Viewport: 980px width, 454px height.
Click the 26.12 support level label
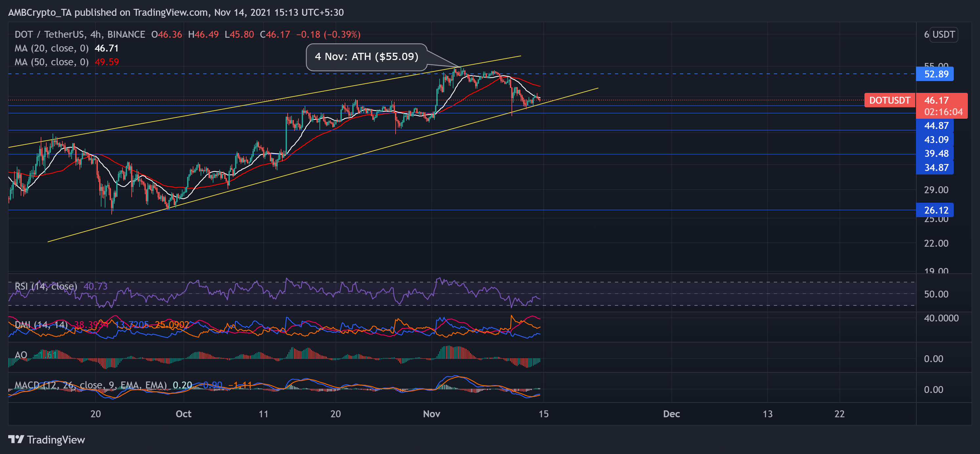pyautogui.click(x=935, y=210)
